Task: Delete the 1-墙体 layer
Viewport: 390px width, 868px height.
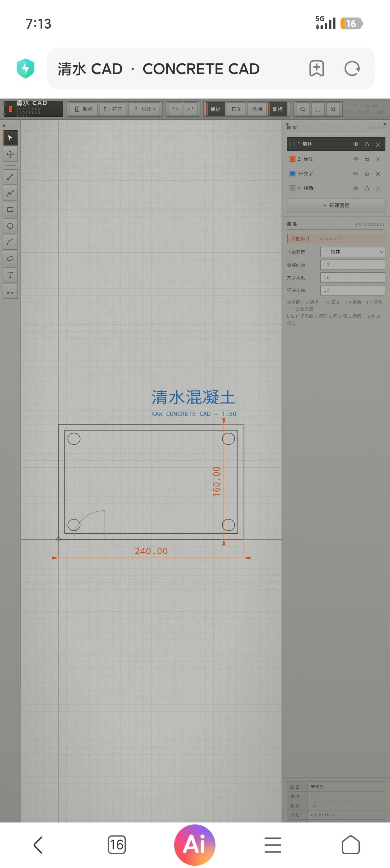Action: [x=378, y=145]
